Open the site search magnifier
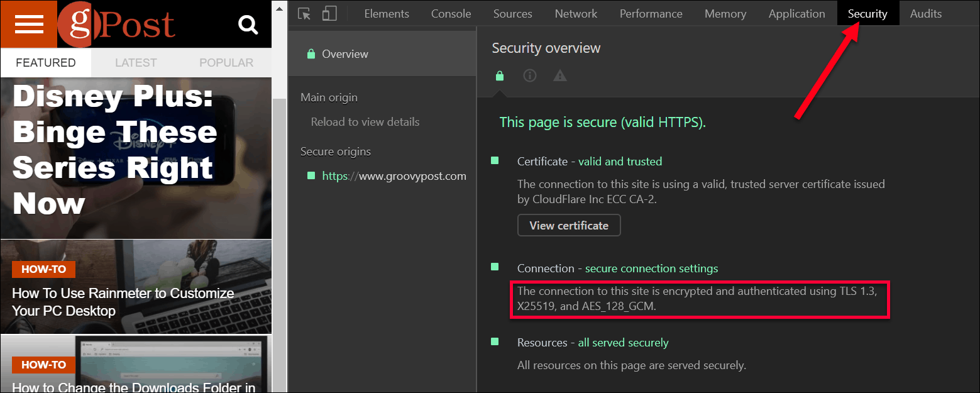Viewport: 980px width, 393px height. 248,25
